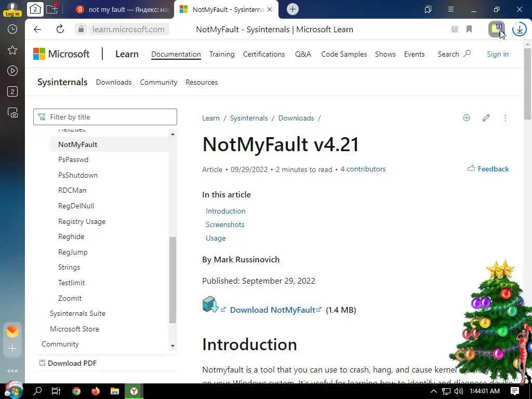Go back with the back arrow
Image resolution: width=532 pixels, height=399 pixels.
pyautogui.click(x=37, y=29)
